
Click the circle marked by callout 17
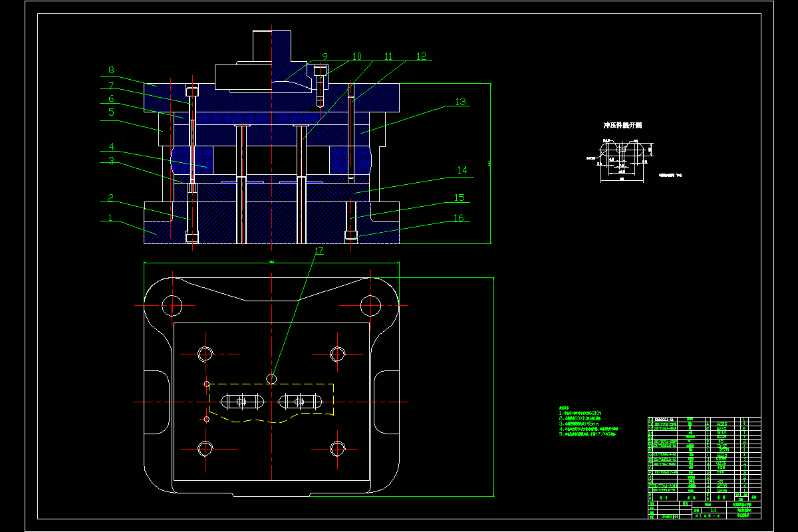[x=271, y=378]
